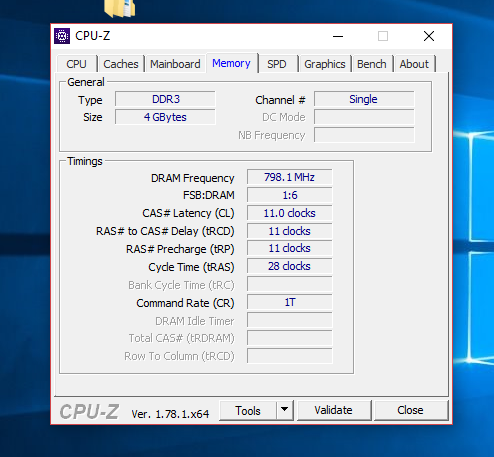494x457 pixels.
Task: View the About tab
Action: (414, 64)
